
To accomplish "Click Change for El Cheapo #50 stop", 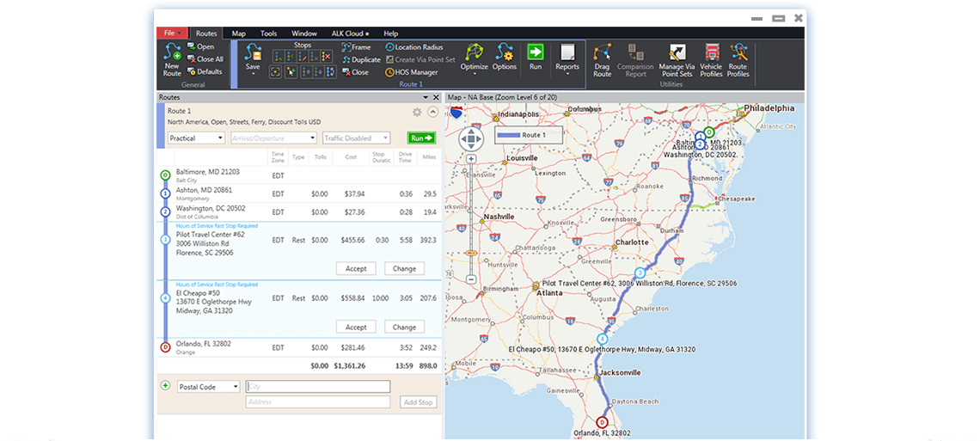I will click(x=404, y=327).
